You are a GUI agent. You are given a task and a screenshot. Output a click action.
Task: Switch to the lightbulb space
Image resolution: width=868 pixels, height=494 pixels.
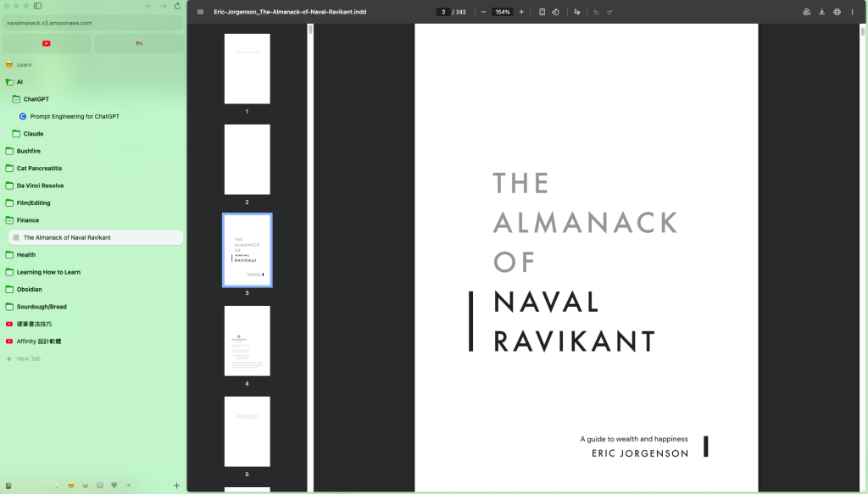coord(57,486)
